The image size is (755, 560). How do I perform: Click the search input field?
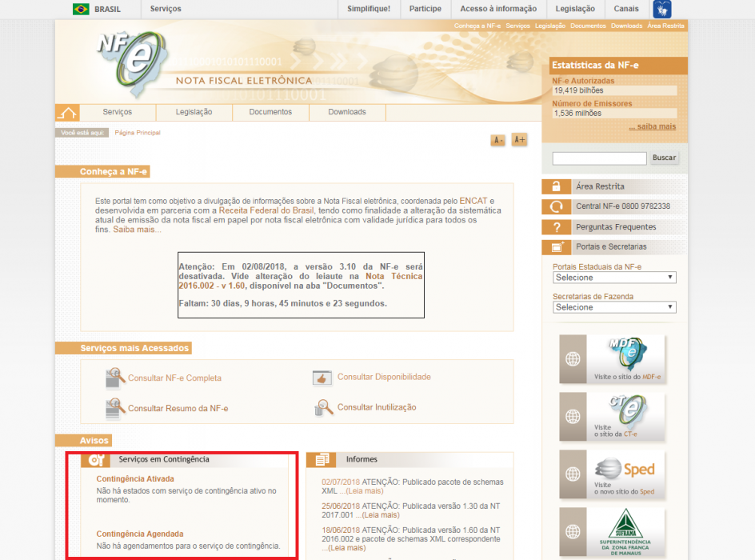point(600,158)
